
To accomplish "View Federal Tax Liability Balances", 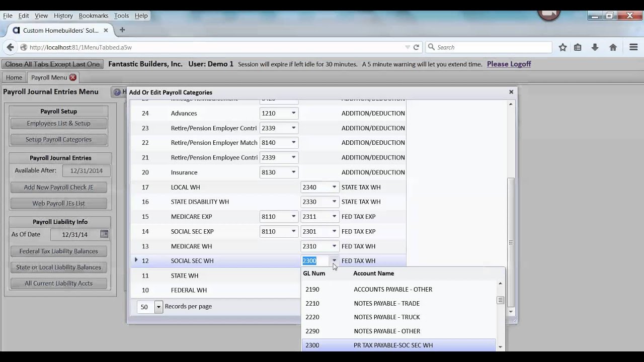I will coord(59,251).
